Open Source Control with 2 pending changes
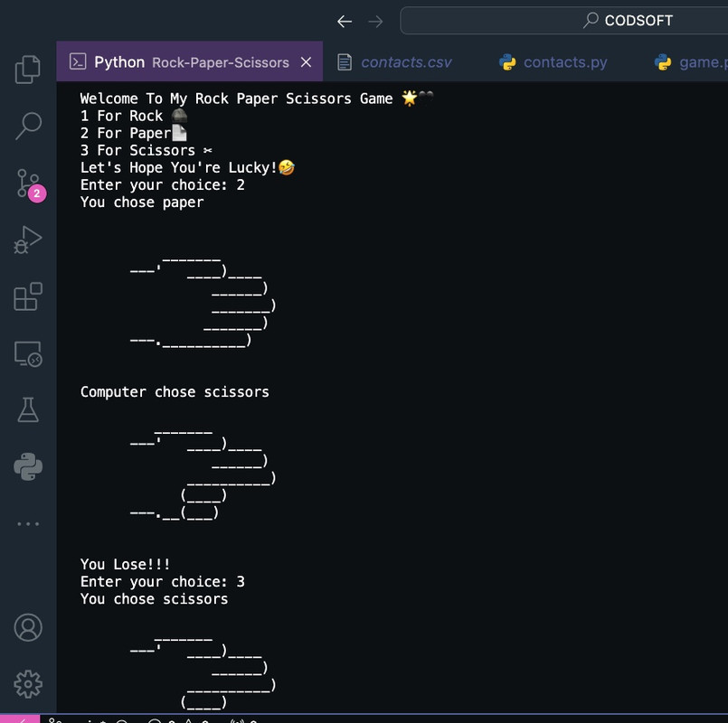Screen dimensions: 728x723 click(30, 184)
